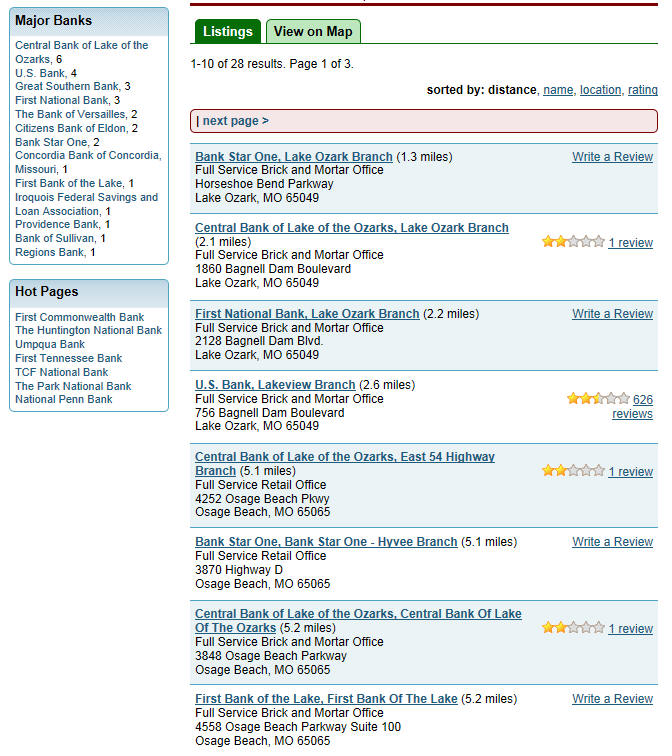Select the Listings tab
The width and height of the screenshot is (672, 756).
pyautogui.click(x=227, y=31)
